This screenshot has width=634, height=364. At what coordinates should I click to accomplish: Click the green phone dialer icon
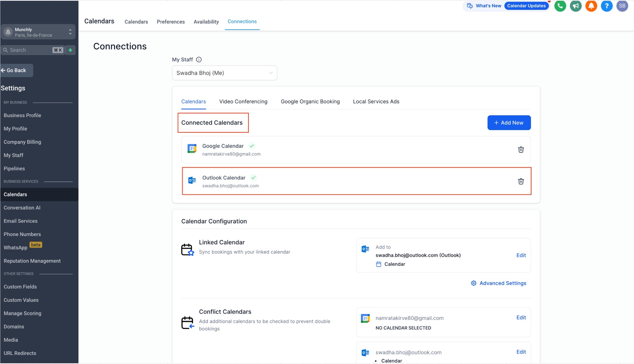[560, 6]
